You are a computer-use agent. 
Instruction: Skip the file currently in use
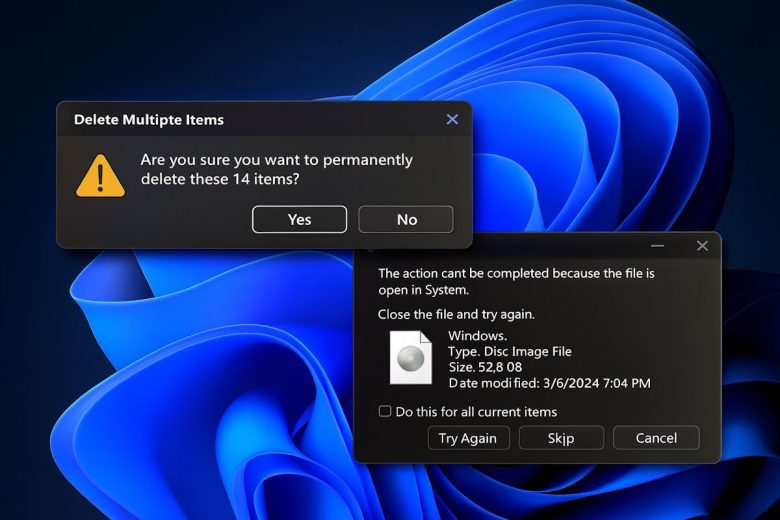pos(561,438)
